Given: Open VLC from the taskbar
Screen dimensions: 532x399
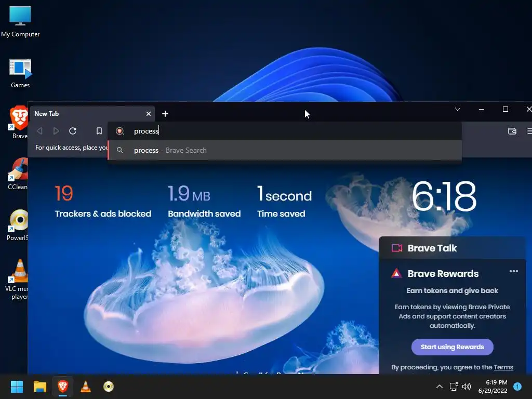Looking at the screenshot, I should pos(86,387).
